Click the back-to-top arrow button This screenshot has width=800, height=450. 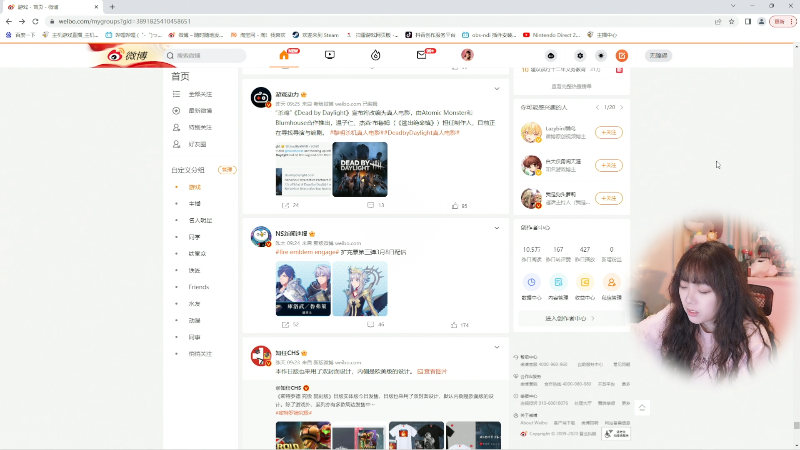click(x=642, y=408)
